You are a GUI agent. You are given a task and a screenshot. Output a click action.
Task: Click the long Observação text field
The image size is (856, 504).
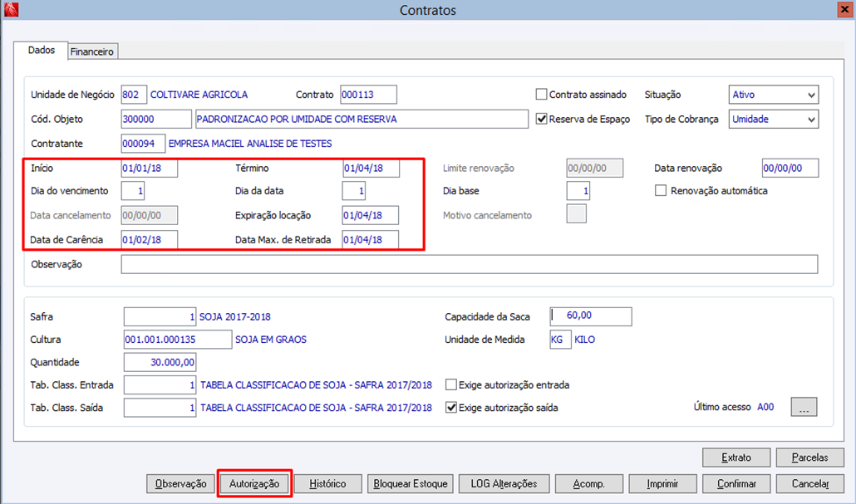[x=470, y=264]
